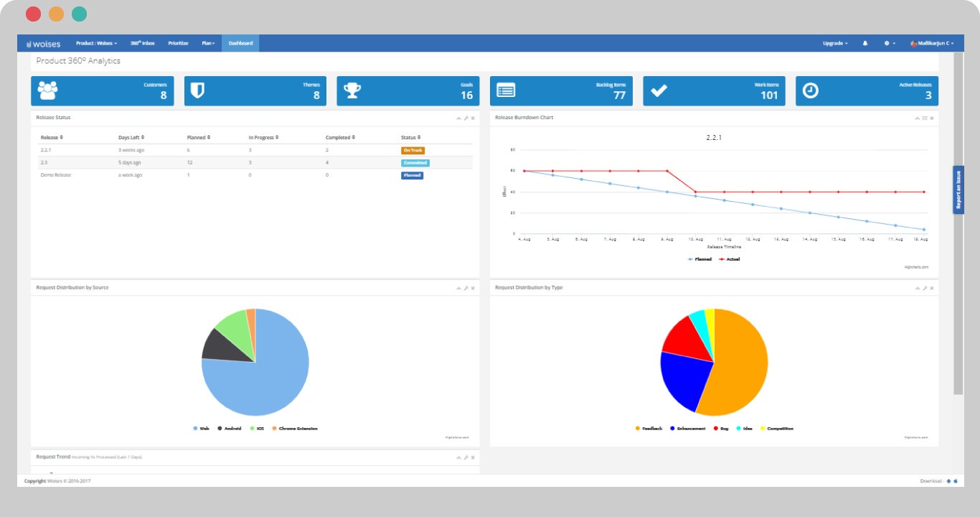Go to the Prioritize tab
Image resolution: width=980 pixels, height=517 pixels.
[x=178, y=43]
